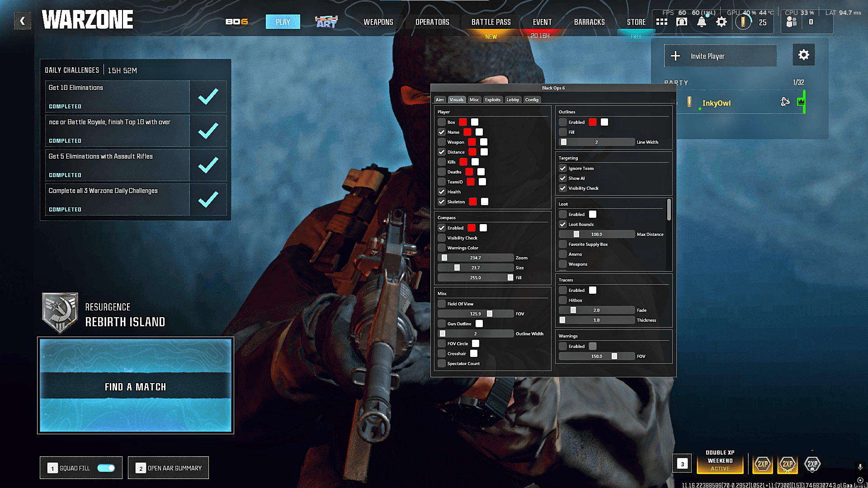Screen dimensions: 868x488
Task: Switch to the Aim tab
Action: point(440,99)
